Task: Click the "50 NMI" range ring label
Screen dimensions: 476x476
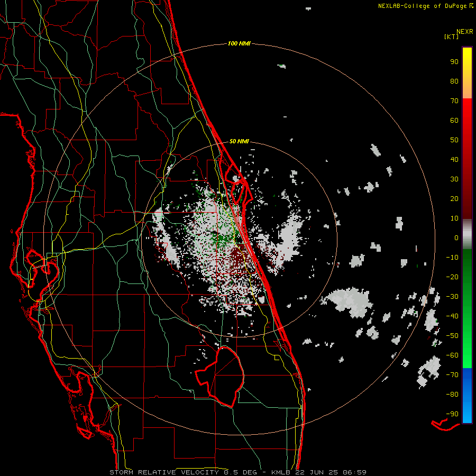Action: [239, 141]
